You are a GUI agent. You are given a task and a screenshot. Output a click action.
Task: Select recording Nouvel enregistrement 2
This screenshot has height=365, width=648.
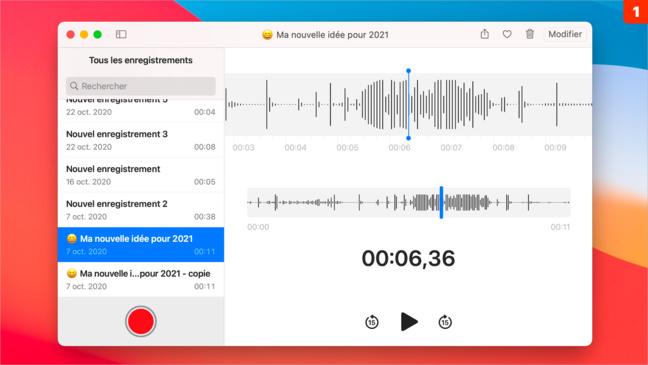tap(141, 210)
